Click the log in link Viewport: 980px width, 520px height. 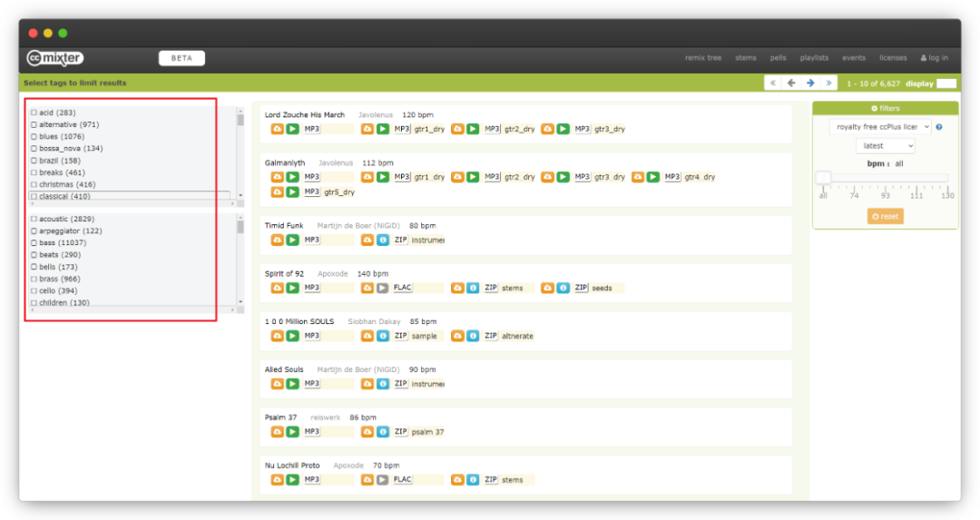click(934, 58)
